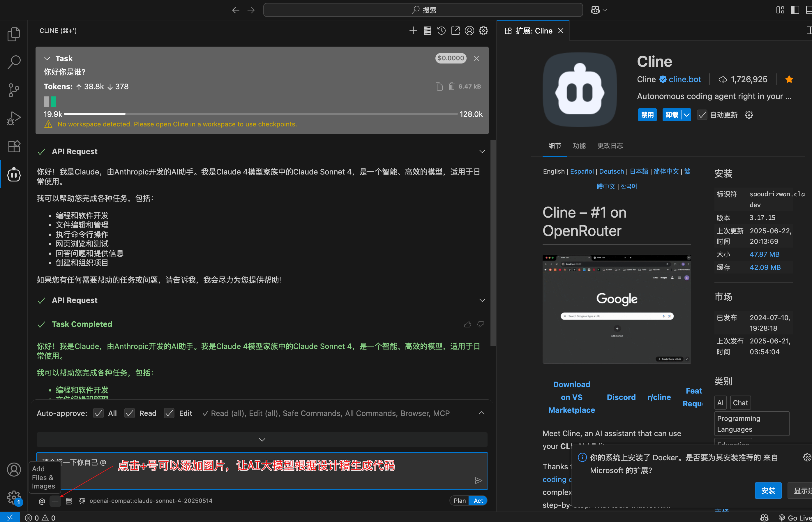The width and height of the screenshot is (812, 522).
Task: Open the Discord link
Action: click(621, 397)
